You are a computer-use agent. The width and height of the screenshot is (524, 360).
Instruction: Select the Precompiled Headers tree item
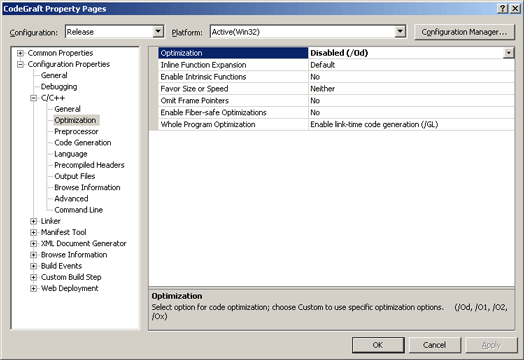(x=89, y=165)
